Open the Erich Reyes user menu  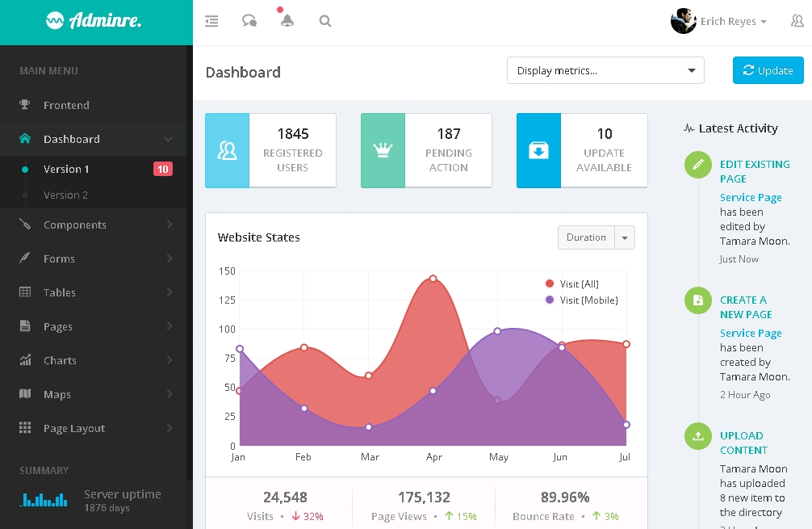(x=719, y=22)
